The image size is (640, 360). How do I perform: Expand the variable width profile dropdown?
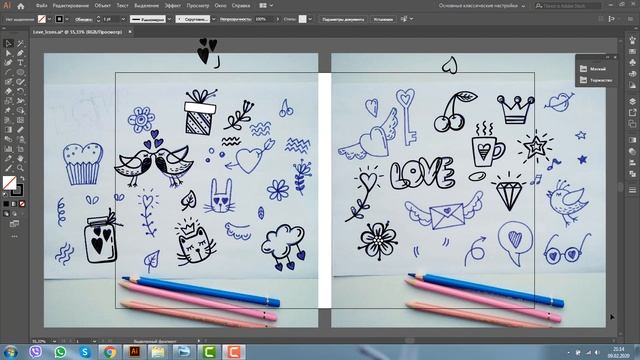coord(169,19)
